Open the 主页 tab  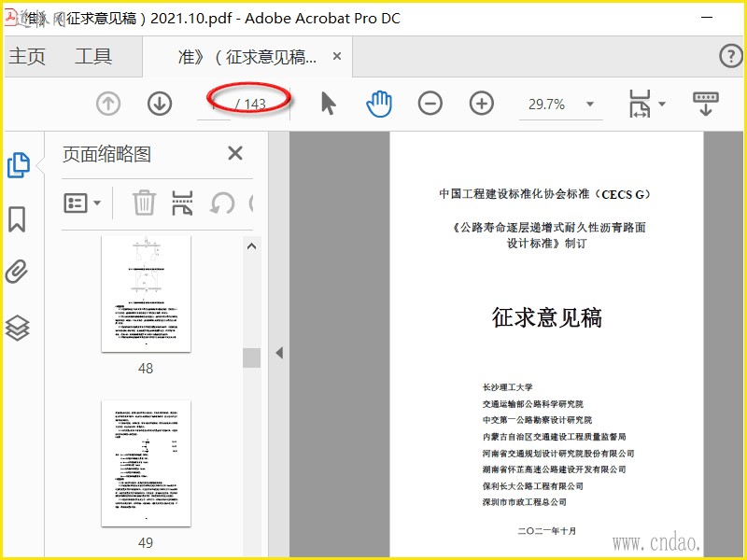27,57
